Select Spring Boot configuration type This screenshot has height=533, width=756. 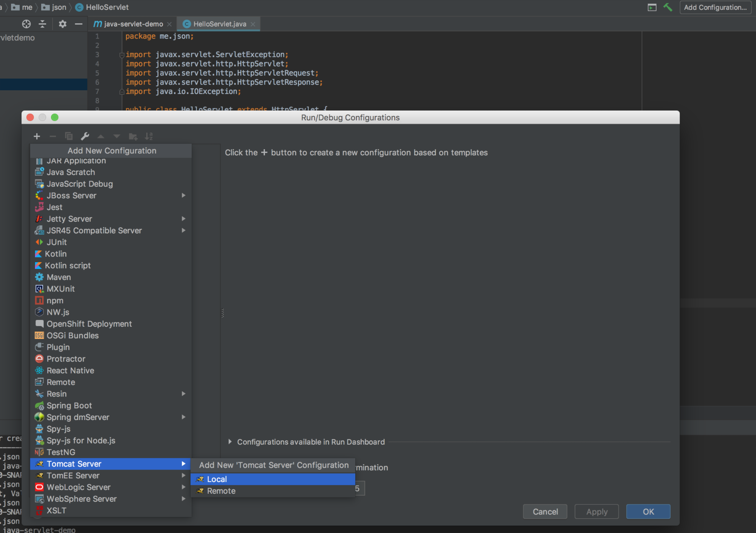pos(69,405)
